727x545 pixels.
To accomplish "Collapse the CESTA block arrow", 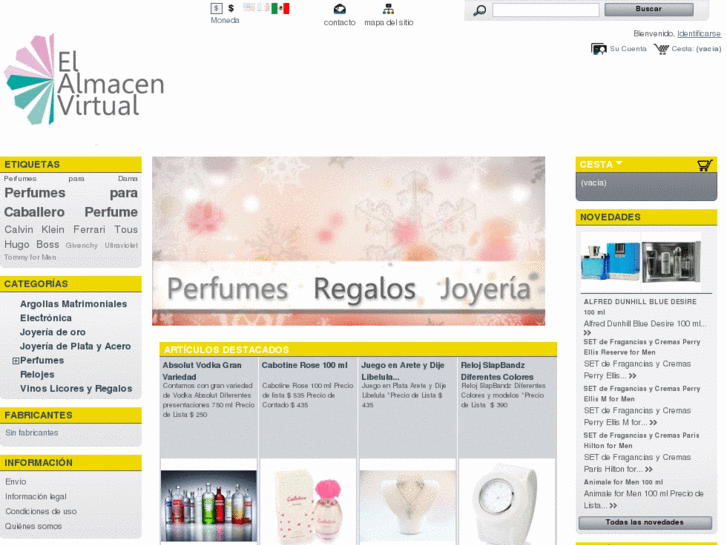I will tap(619, 163).
